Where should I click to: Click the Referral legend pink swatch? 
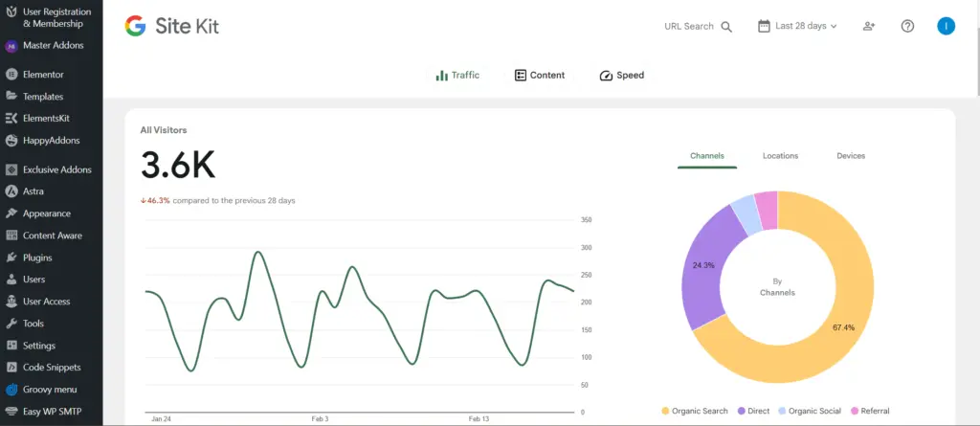click(x=855, y=411)
